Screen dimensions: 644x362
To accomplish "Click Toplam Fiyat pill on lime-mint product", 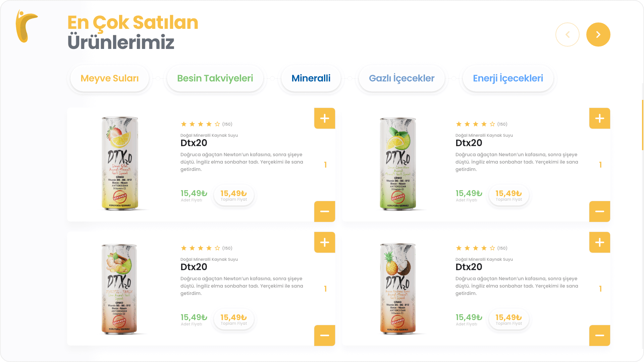I will point(509,195).
